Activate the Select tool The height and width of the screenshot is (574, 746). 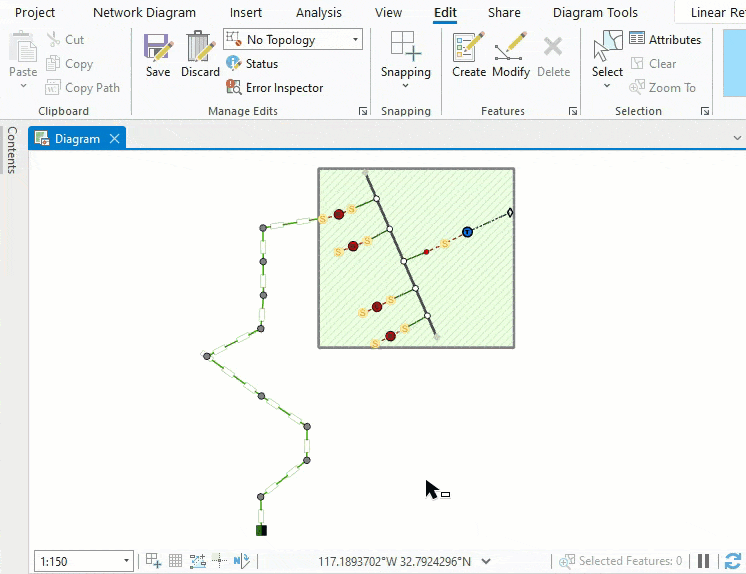tap(607, 46)
